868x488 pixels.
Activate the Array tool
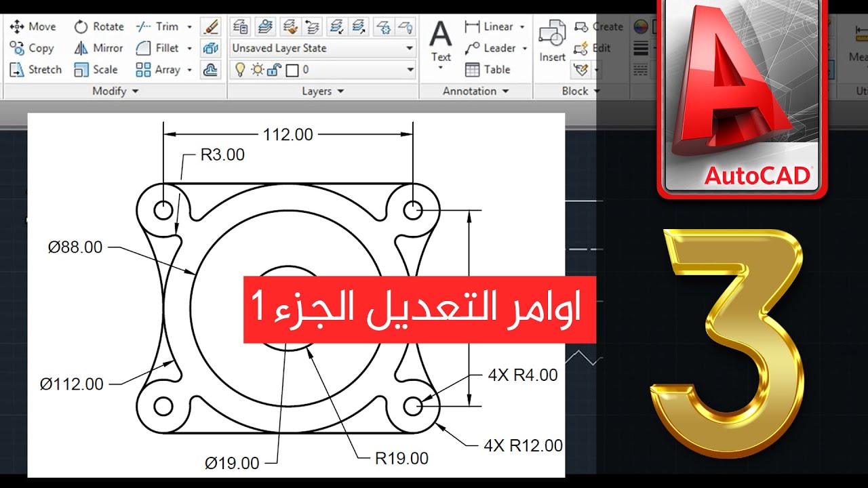(x=158, y=69)
